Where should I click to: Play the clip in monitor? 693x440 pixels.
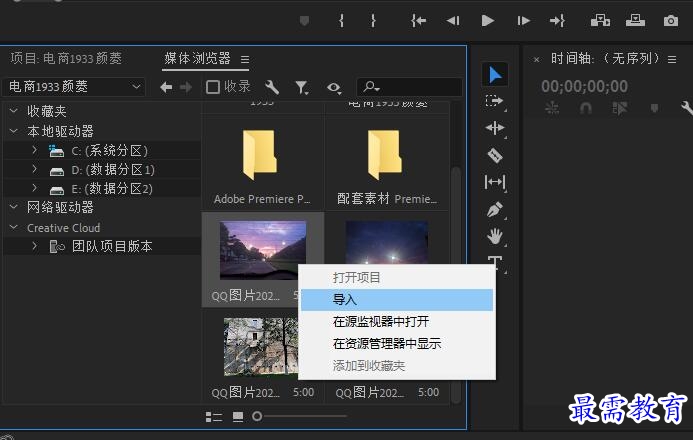487,21
